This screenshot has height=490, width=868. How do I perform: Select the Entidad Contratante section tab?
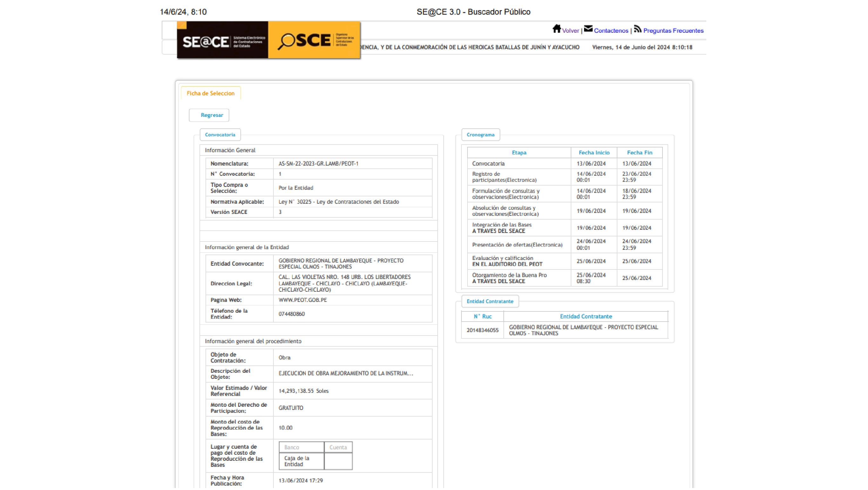click(490, 302)
